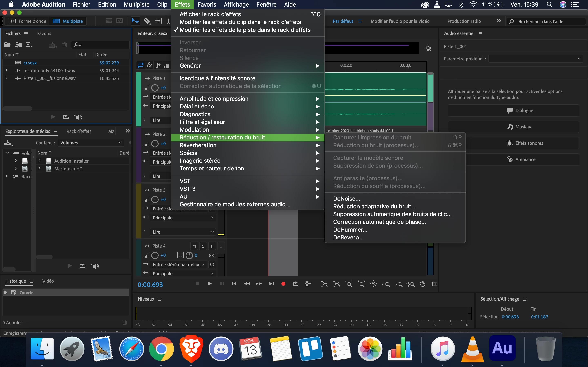The height and width of the screenshot is (367, 588).
Task: Solo Piste 4 using the S button
Action: click(x=203, y=246)
